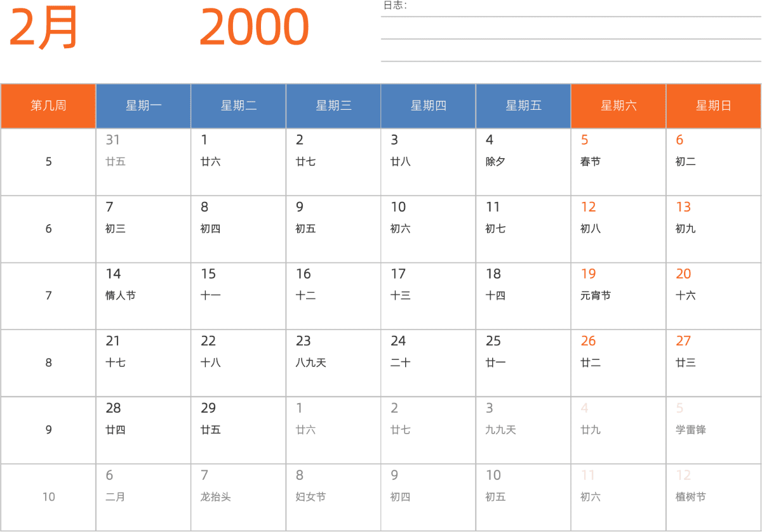762x532 pixels.
Task: Select date 27 in orange
Action: coord(683,342)
